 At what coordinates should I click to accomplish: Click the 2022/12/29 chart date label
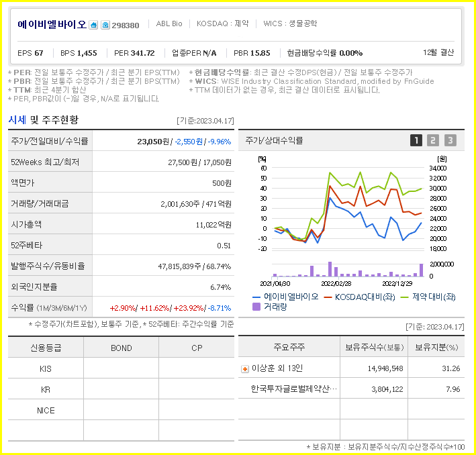point(397,283)
